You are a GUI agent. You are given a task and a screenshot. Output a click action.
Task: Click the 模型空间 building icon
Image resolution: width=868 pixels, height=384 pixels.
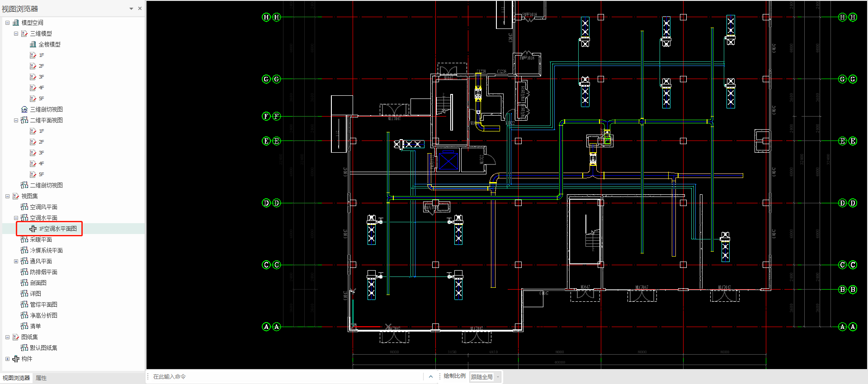click(x=16, y=23)
